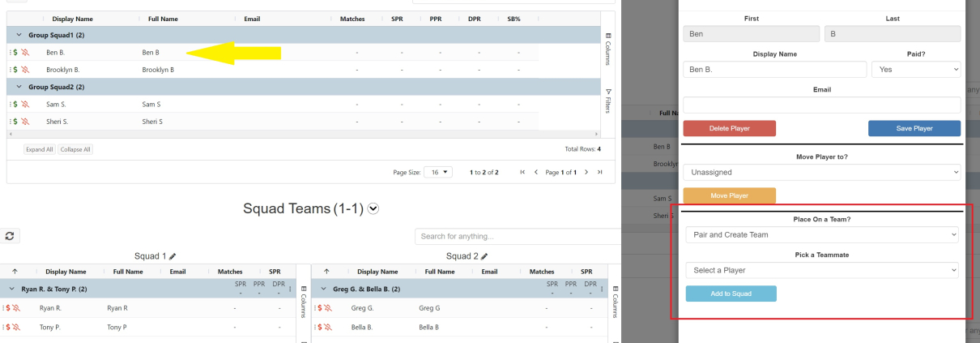Click the red dollar icon for Bella B.
This screenshot has width=980, height=343.
tap(319, 328)
